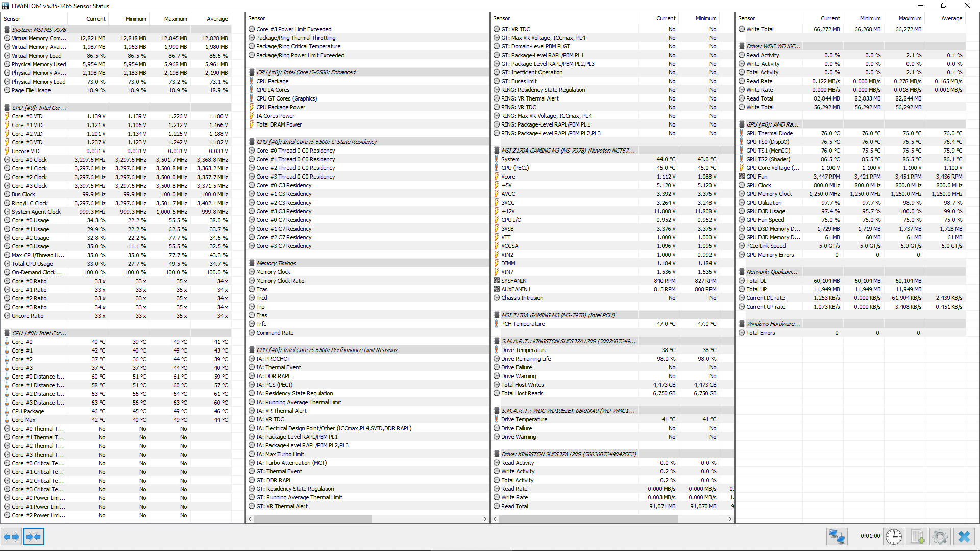Open sensor settings with the gear icon
This screenshot has width=980, height=551.
coord(940,537)
